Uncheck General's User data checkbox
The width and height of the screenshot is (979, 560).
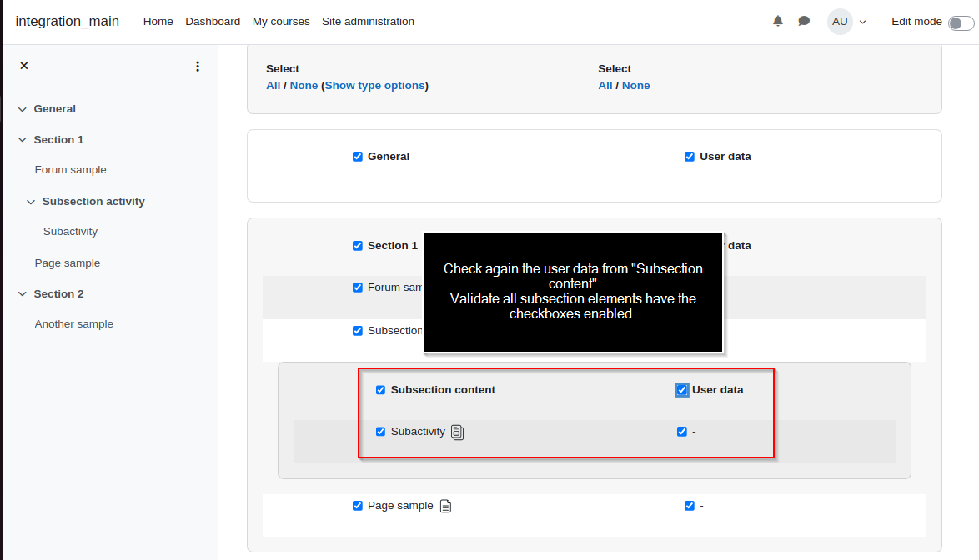[690, 157]
